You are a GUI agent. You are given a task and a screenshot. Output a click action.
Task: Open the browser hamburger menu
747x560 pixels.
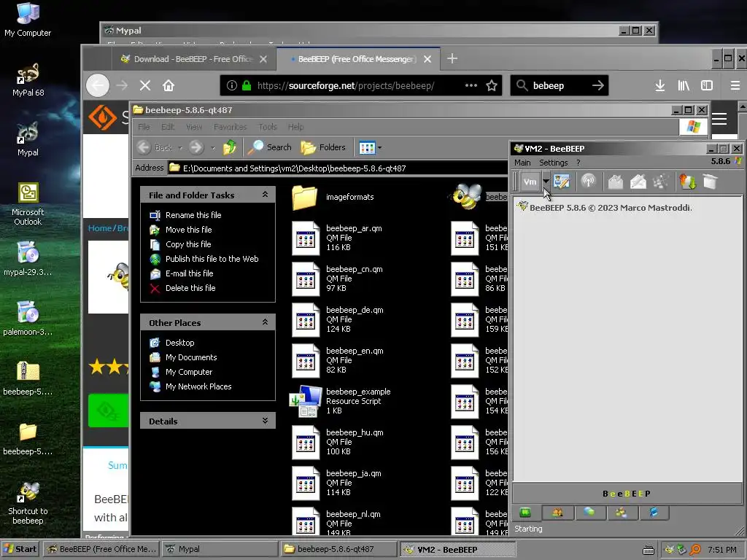pos(735,85)
